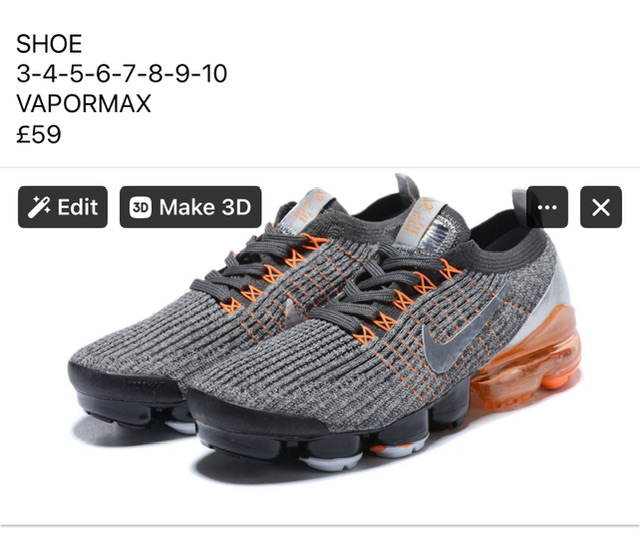640x554 pixels.
Task: Click the size list 3-4-5-6-7-8-9-10
Action: pos(122,73)
